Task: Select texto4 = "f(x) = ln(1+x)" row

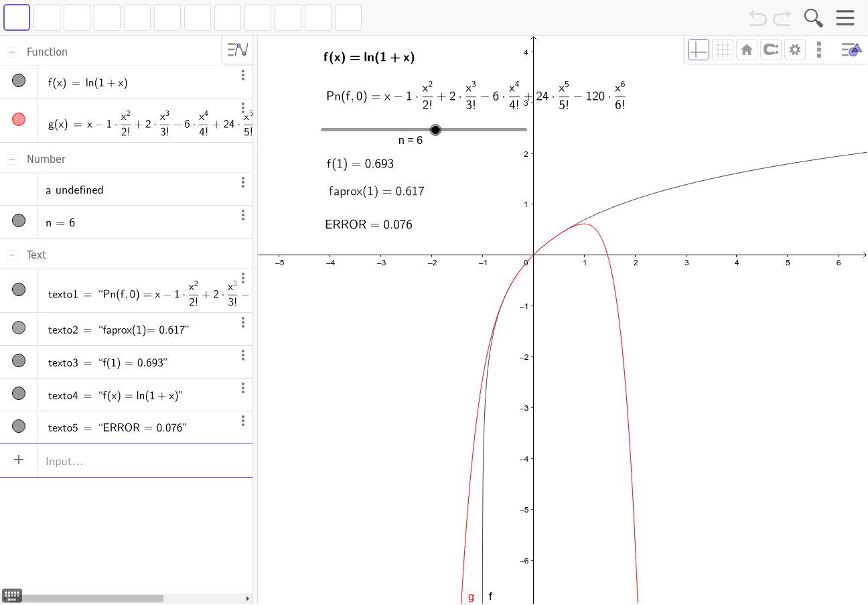Action: click(145, 395)
